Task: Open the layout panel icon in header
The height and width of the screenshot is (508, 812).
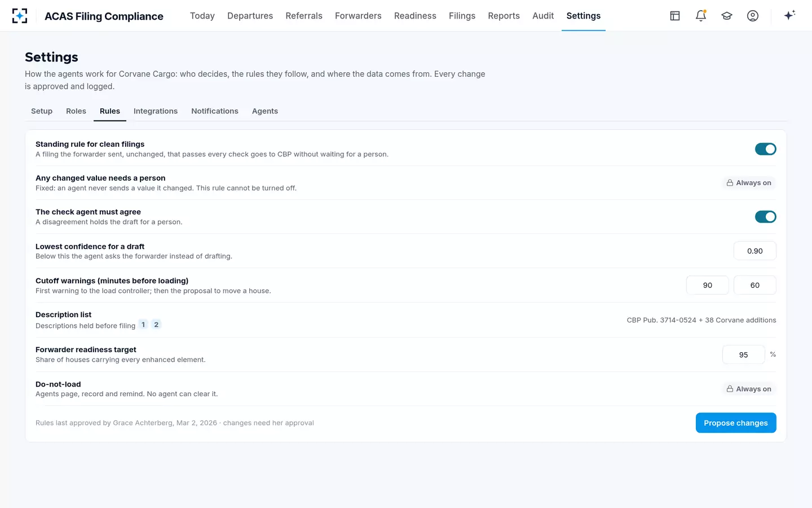Action: click(675, 16)
